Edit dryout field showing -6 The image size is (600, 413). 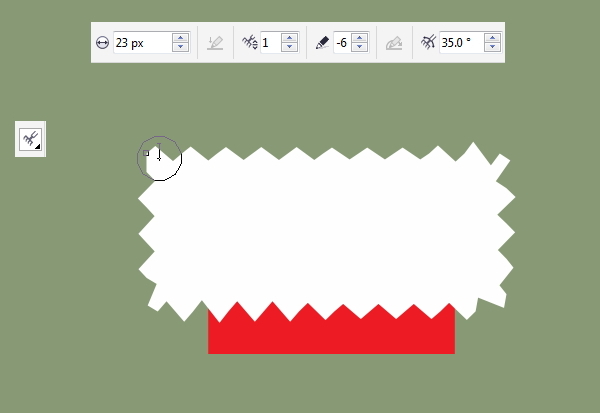click(x=343, y=42)
